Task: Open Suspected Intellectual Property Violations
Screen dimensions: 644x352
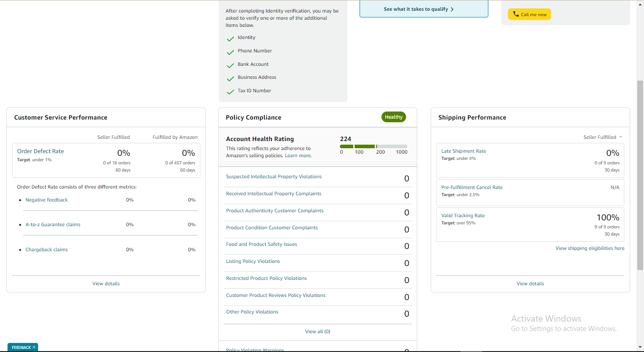Action: tap(274, 176)
